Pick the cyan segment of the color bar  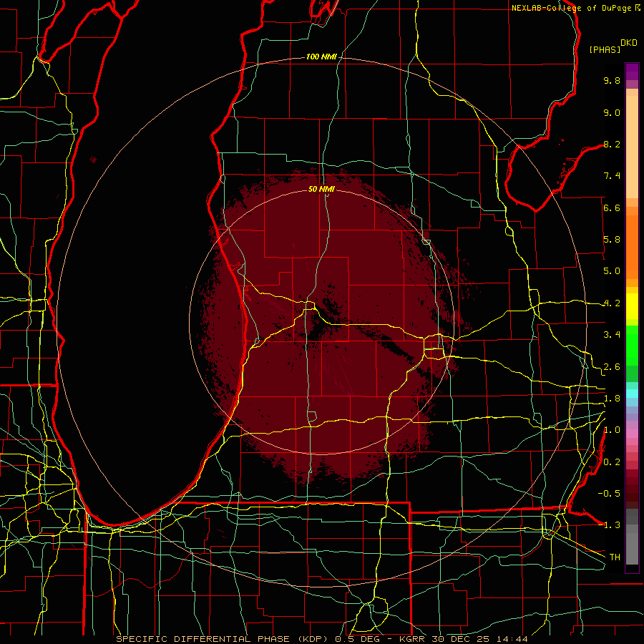pyautogui.click(x=632, y=394)
